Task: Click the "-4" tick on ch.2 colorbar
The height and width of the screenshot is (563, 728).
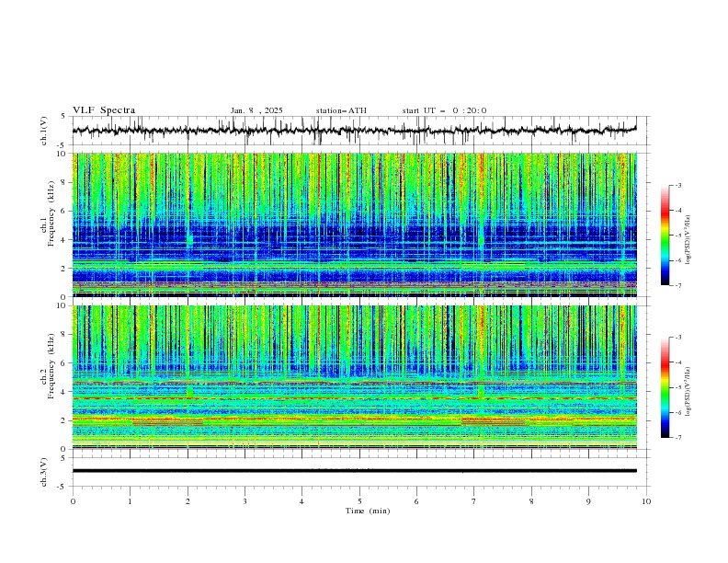Action: (x=678, y=362)
